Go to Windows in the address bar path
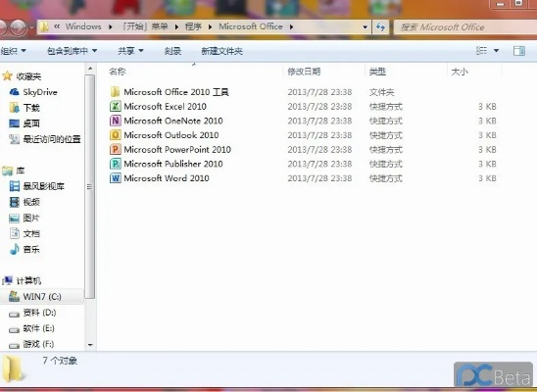The image size is (537, 392). pyautogui.click(x=83, y=26)
